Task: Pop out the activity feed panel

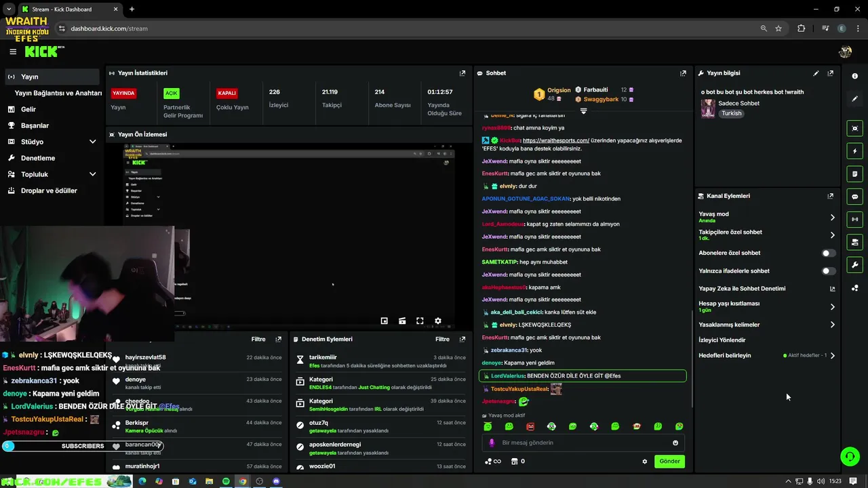Action: pos(278,340)
